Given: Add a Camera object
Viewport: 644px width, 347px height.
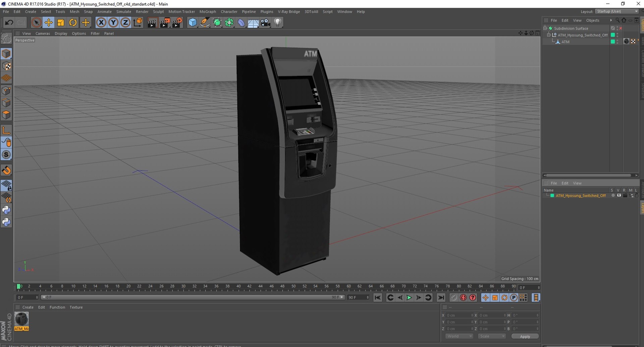Looking at the screenshot, I should pos(266,22).
